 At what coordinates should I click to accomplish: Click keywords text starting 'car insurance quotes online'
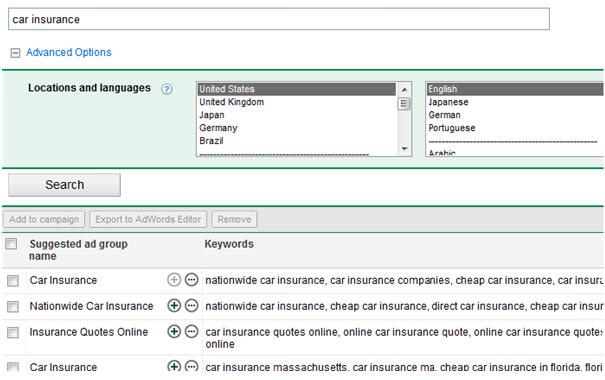(403, 338)
